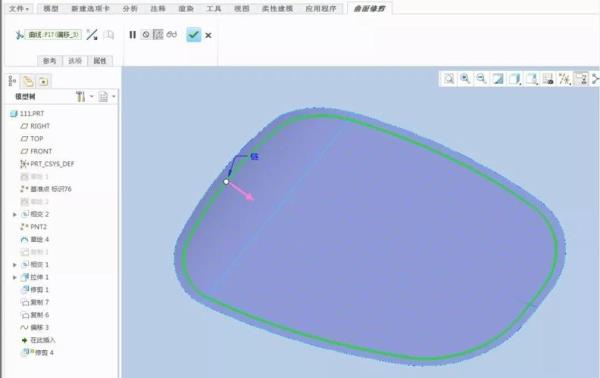This screenshot has width=600, height=378.
Task: Expand the 拉伸 1 feature node
Action: click(15, 277)
